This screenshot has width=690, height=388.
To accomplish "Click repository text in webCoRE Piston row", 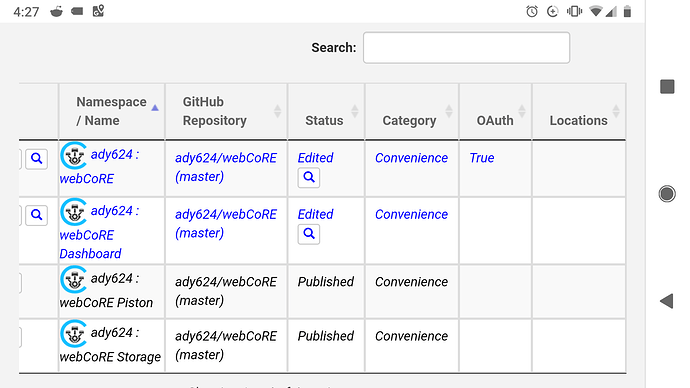I will point(226,291).
